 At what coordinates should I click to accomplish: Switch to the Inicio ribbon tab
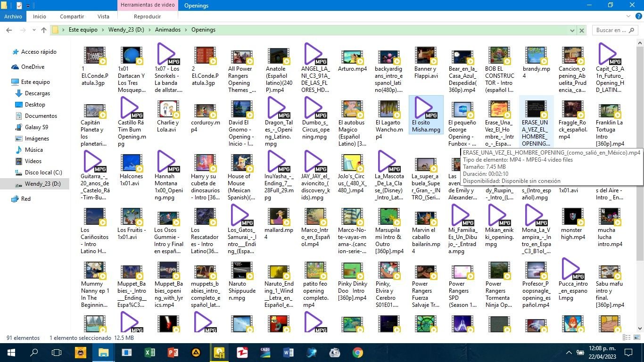point(40,16)
